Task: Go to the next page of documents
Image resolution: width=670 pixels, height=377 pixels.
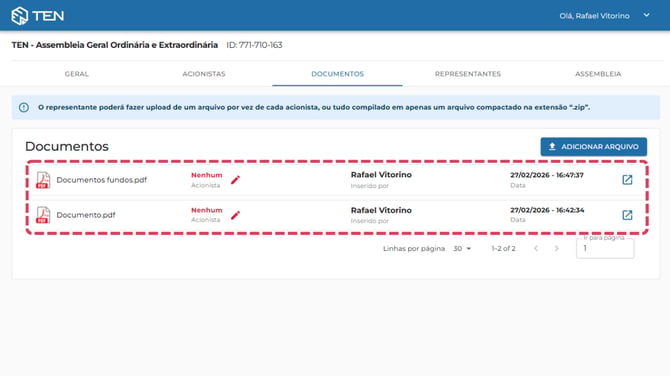Action: 556,248
